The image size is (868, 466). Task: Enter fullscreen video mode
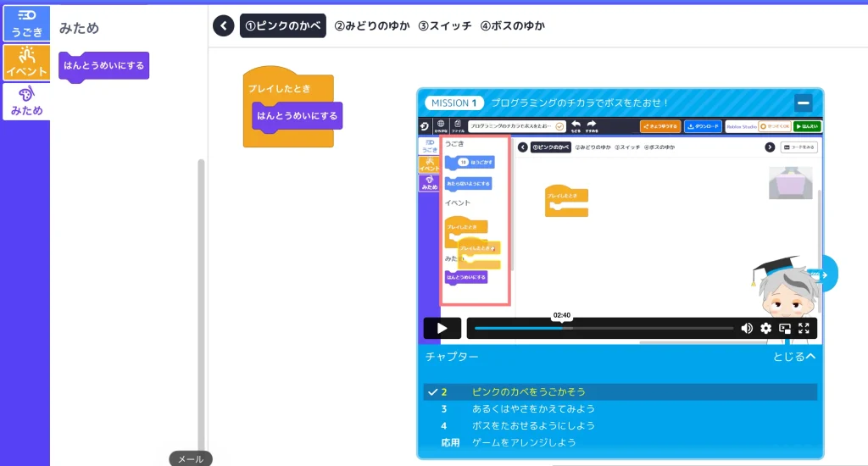click(804, 328)
